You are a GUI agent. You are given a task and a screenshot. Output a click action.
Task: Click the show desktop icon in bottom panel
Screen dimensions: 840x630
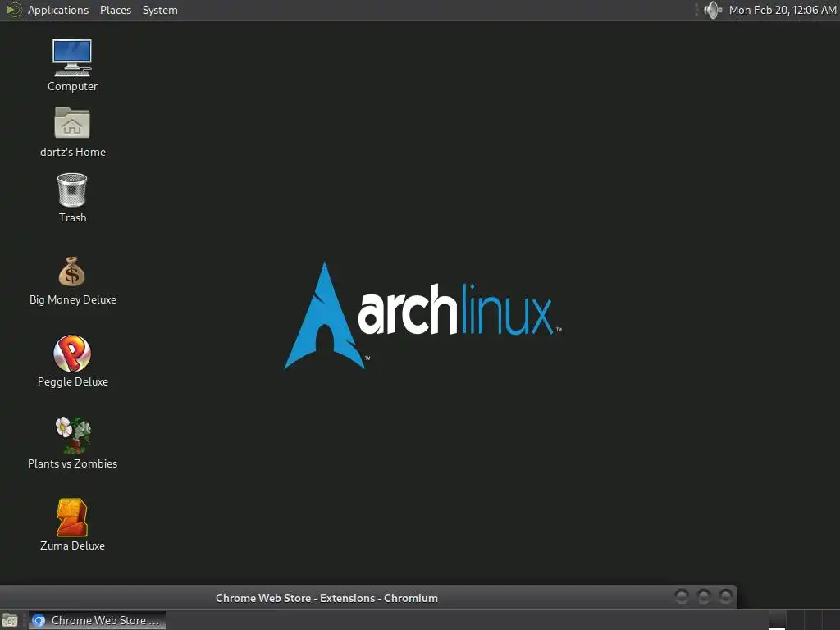[x=10, y=620]
